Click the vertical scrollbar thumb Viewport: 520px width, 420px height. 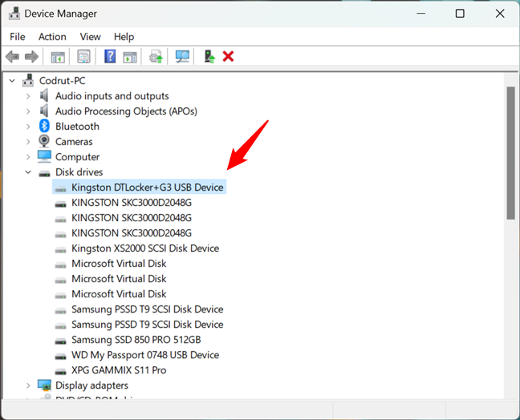click(x=510, y=153)
